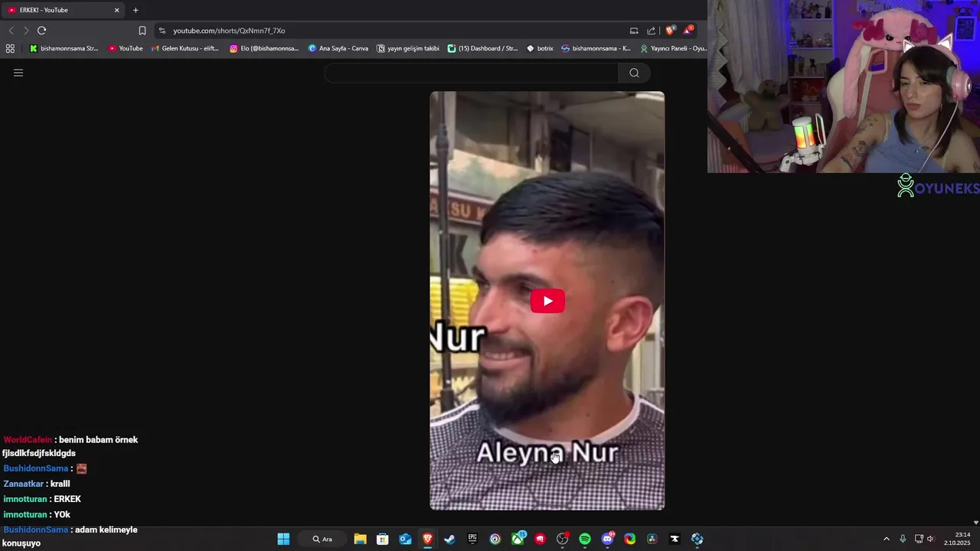980x551 pixels.
Task: Open the volume speaker icon in tray
Action: coord(930,539)
